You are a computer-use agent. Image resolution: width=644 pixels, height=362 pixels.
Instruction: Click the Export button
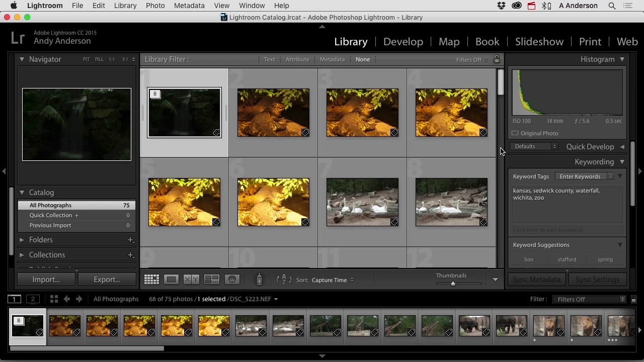(x=107, y=280)
